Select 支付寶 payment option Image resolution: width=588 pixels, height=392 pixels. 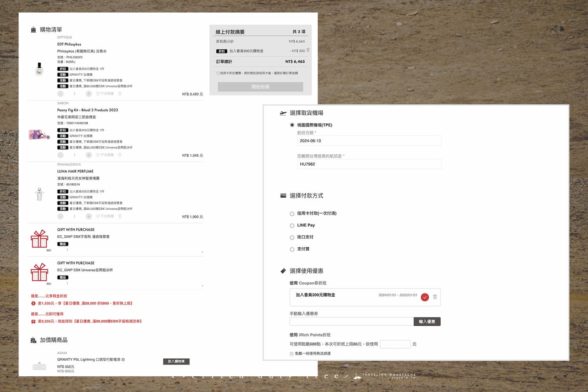[292, 249]
